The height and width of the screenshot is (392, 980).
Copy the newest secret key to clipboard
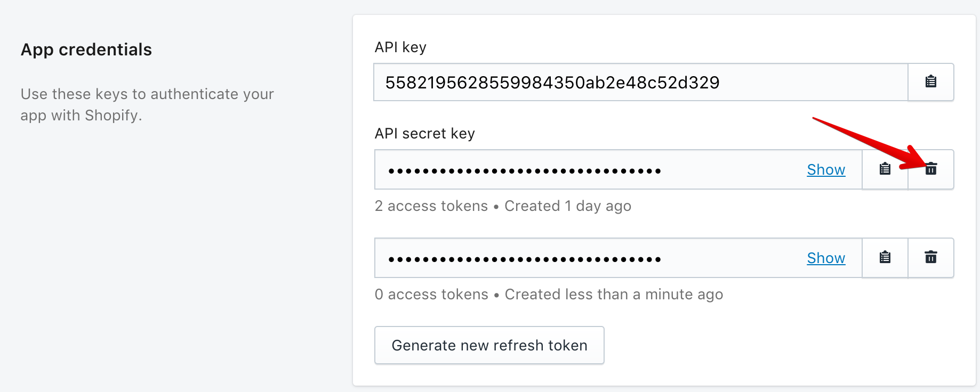[885, 258]
